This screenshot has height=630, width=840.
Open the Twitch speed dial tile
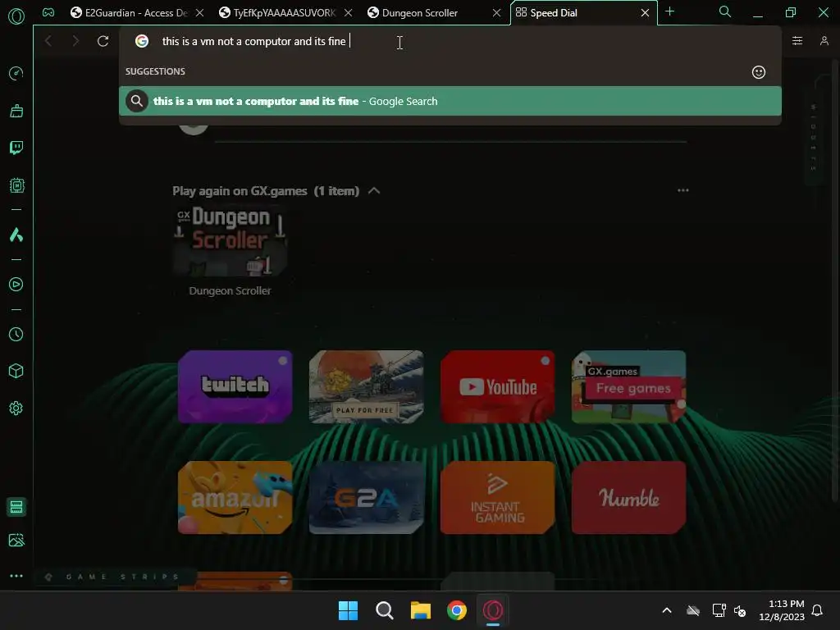tap(235, 387)
